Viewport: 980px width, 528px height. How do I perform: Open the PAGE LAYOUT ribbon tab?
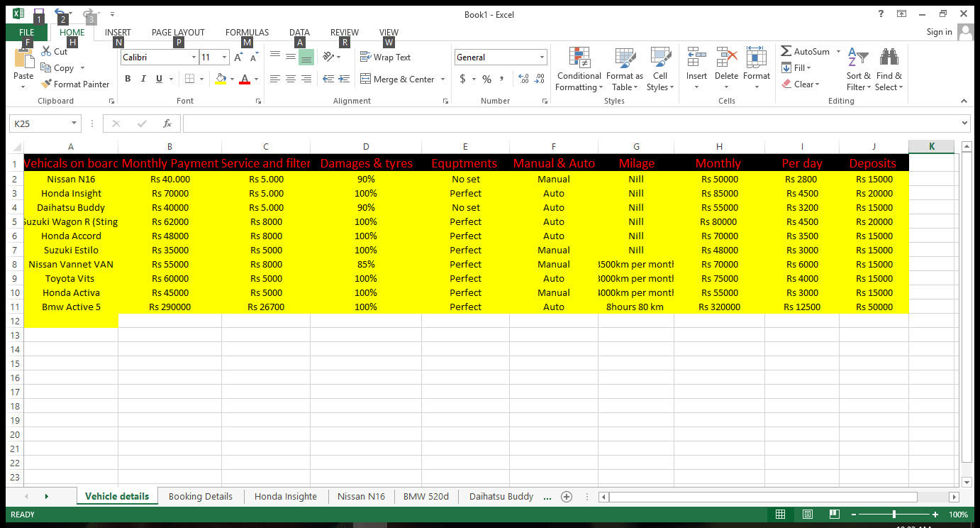178,32
